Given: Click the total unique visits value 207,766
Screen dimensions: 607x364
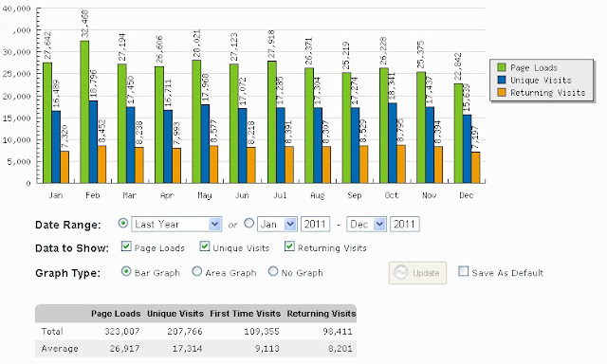Looking at the screenshot, I should pyautogui.click(x=185, y=332).
